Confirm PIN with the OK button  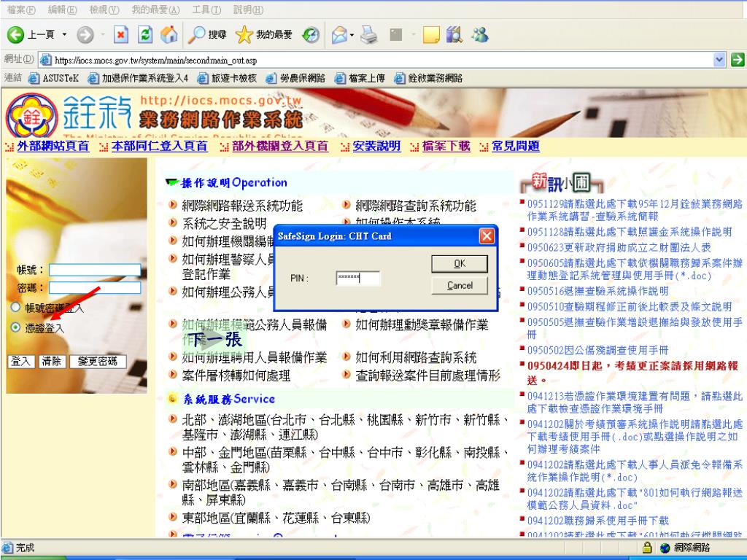[x=460, y=264]
